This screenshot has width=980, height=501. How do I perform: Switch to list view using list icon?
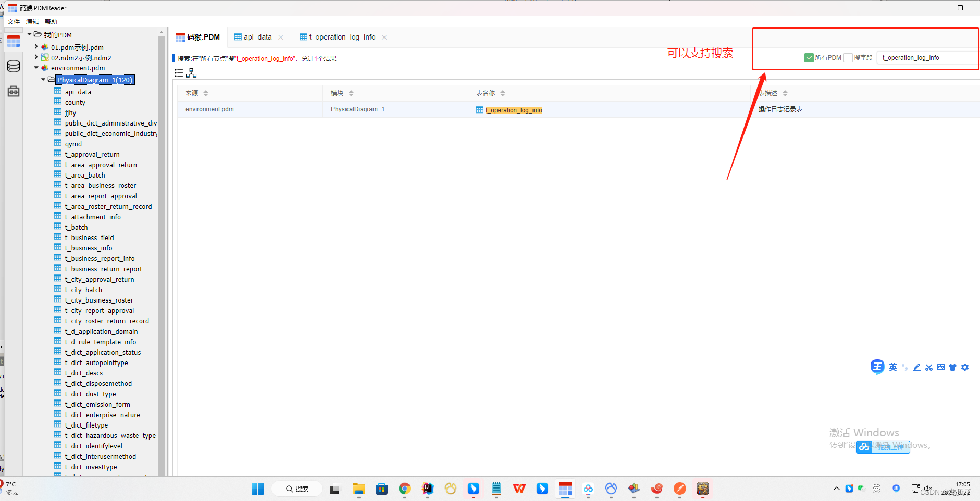pyautogui.click(x=178, y=73)
